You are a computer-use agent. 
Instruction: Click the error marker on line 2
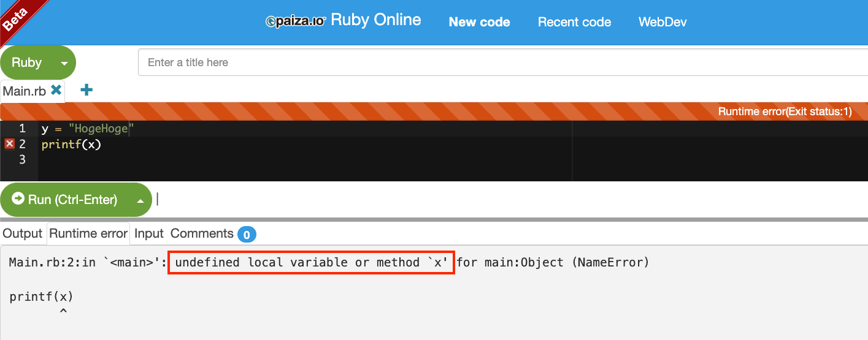point(9,144)
